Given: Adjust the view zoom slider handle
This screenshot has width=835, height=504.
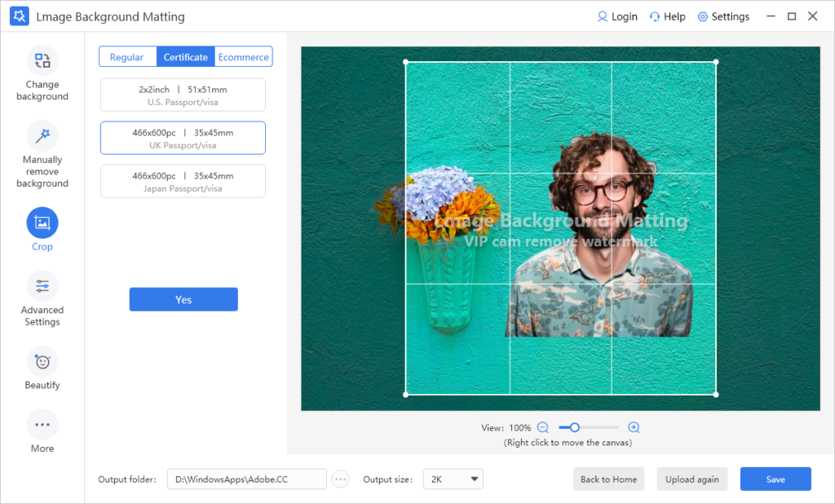Looking at the screenshot, I should click(575, 427).
